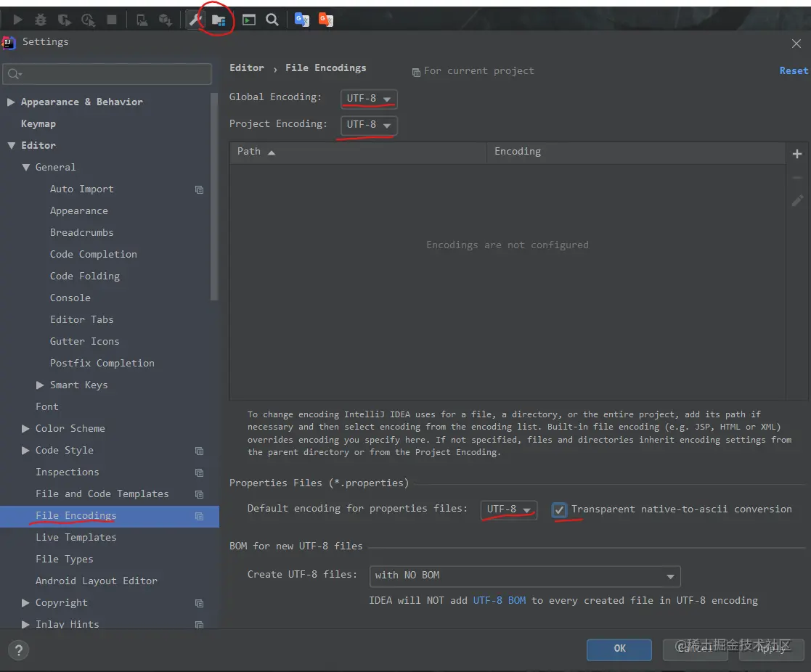Click the Debug bug icon
Screen dimensions: 811x672
(41, 20)
